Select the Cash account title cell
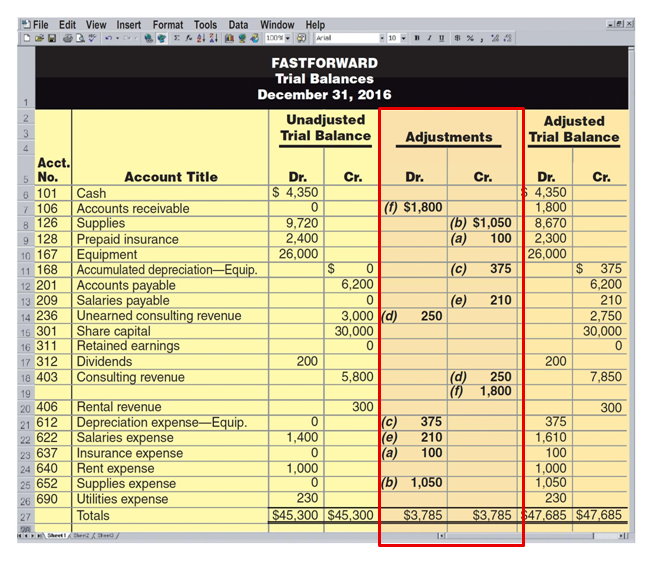The height and width of the screenshot is (566, 656). pos(170,193)
